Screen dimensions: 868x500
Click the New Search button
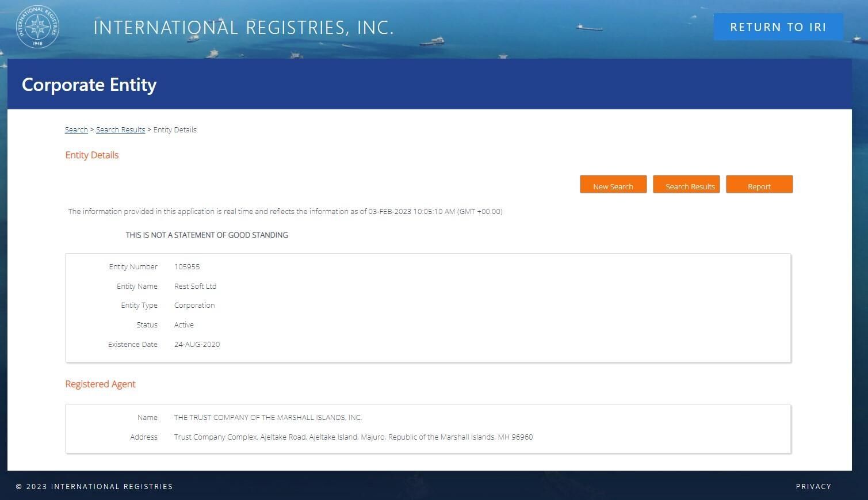click(x=613, y=185)
